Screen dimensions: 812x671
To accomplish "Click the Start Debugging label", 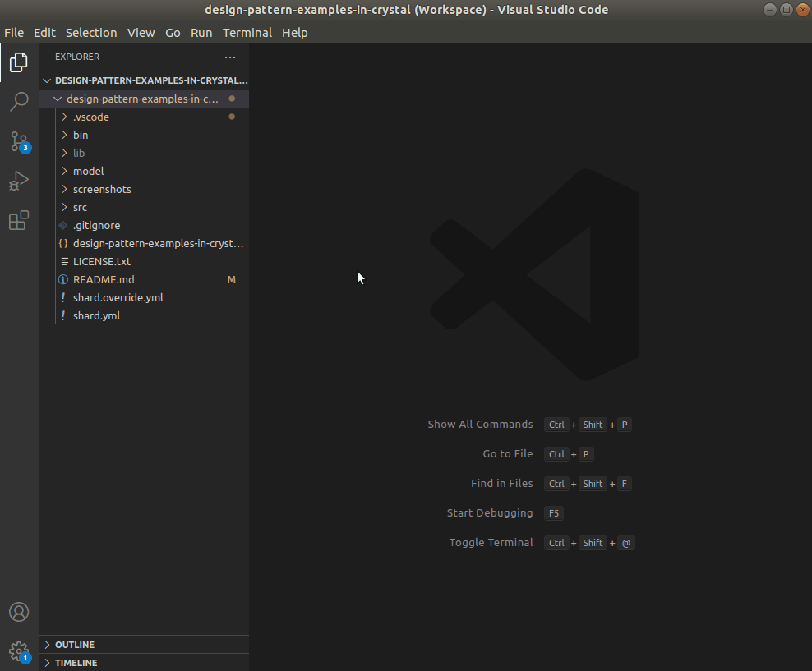I will 490,512.
